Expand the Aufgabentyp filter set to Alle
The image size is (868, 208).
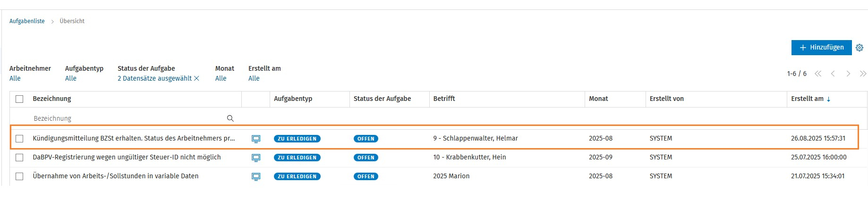(x=71, y=78)
